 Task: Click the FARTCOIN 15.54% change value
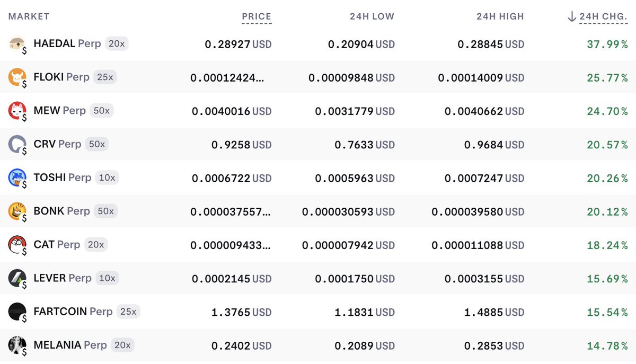[x=607, y=313]
